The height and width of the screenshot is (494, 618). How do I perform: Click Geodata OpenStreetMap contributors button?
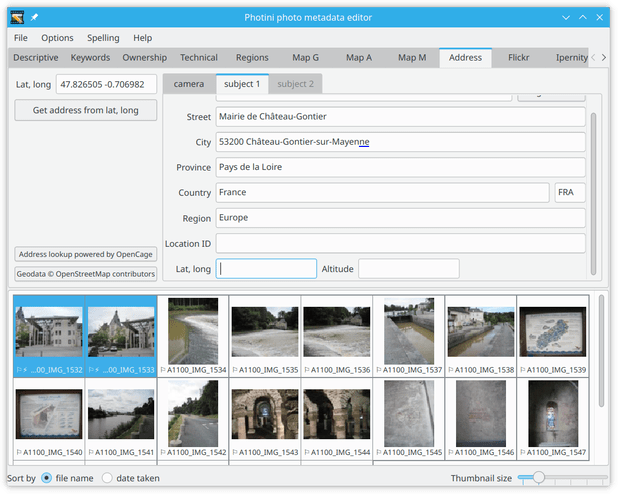tap(86, 274)
